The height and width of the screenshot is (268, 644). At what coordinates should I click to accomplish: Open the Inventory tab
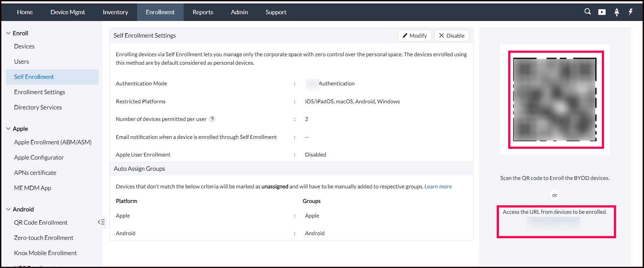tap(115, 12)
